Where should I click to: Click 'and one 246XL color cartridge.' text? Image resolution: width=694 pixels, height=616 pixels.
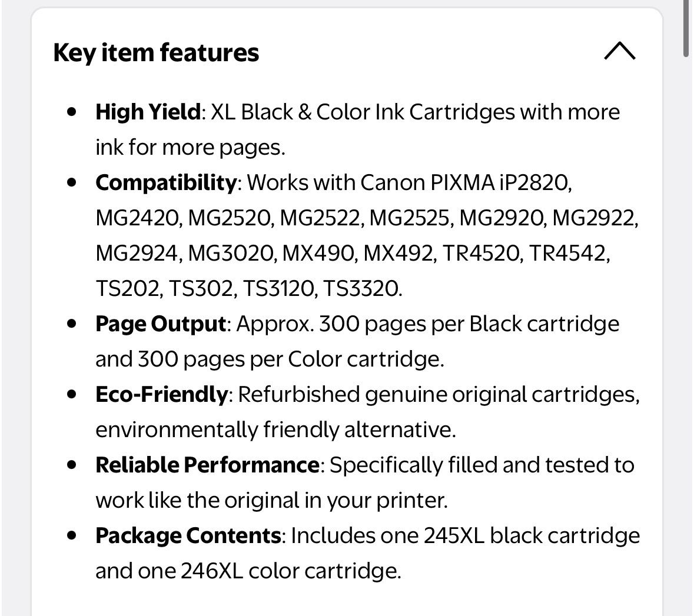click(248, 571)
